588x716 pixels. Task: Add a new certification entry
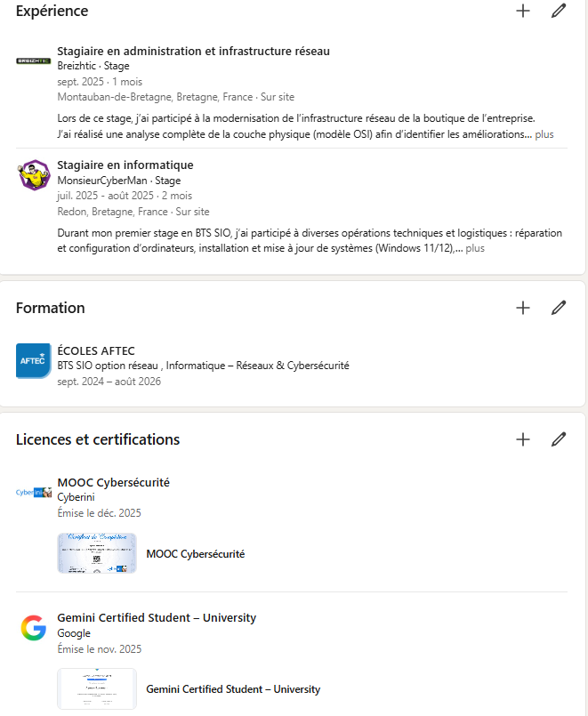523,438
